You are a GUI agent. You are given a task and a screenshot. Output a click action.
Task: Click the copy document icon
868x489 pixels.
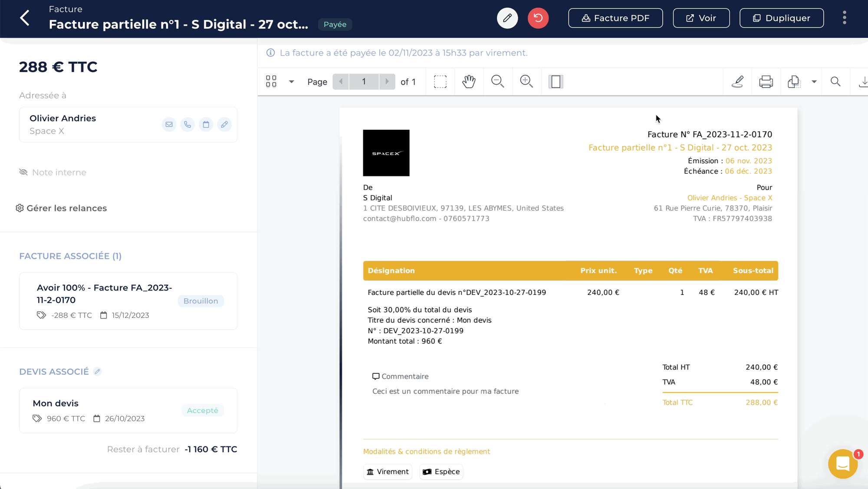pyautogui.click(x=794, y=82)
